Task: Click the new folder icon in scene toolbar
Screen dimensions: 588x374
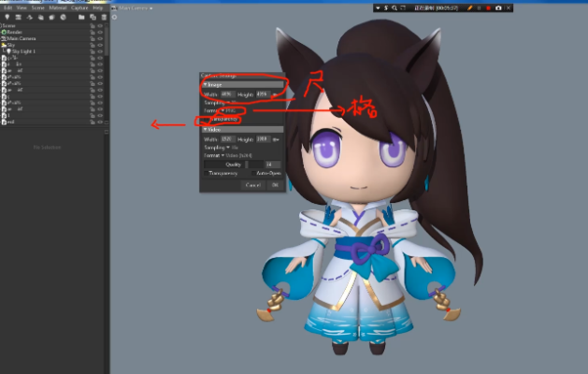Action: tap(81, 17)
